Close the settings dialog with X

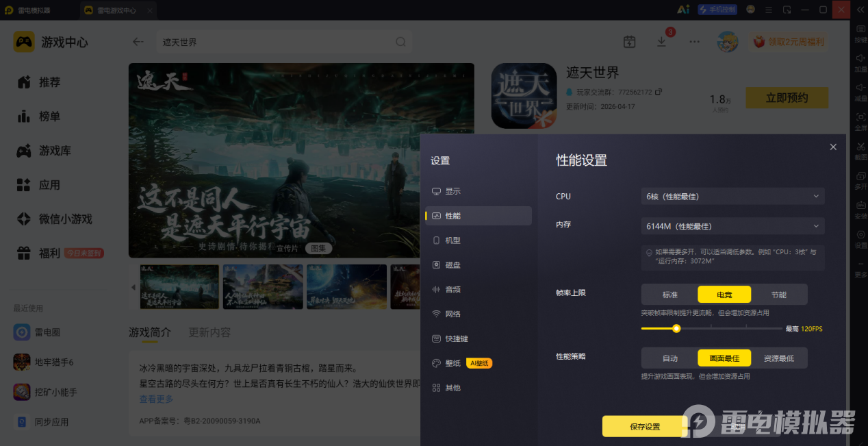833,147
